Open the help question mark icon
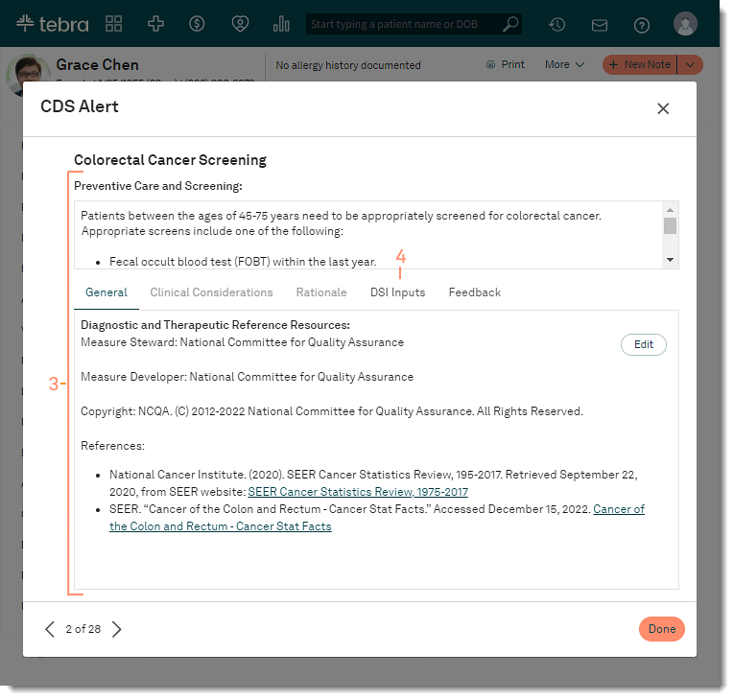734x700 pixels. tap(641, 25)
